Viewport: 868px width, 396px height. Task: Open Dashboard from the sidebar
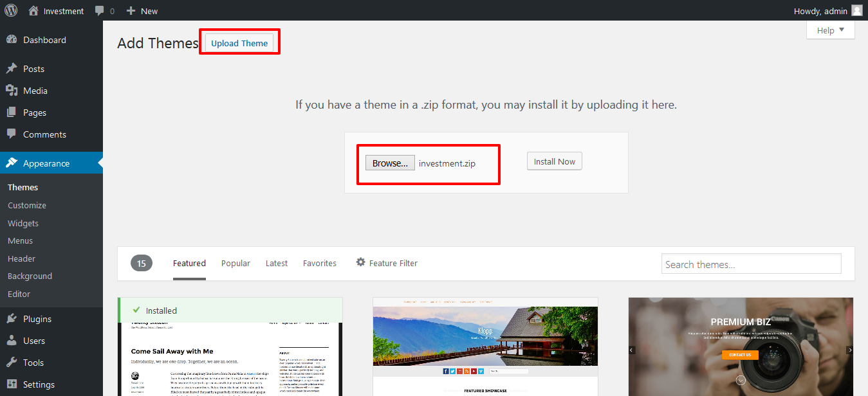[x=44, y=40]
